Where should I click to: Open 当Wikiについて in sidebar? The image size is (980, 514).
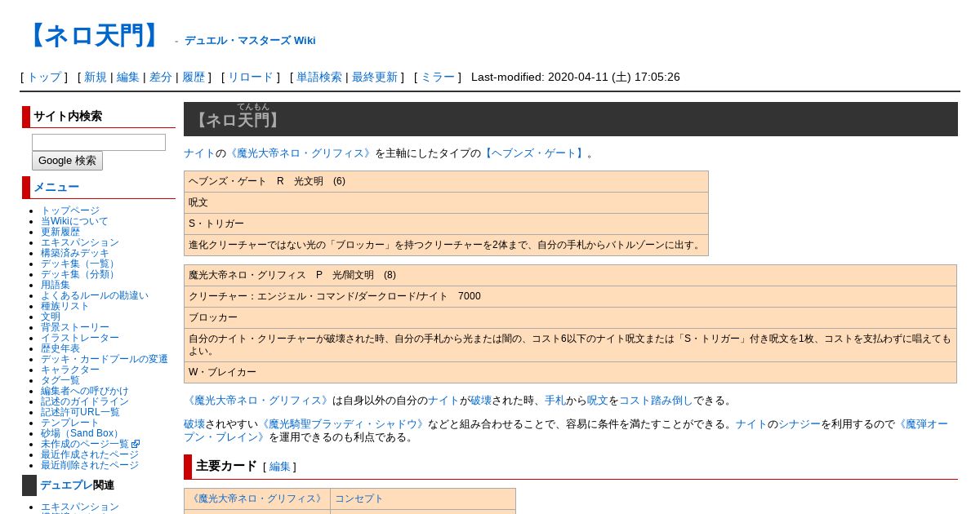pos(74,221)
